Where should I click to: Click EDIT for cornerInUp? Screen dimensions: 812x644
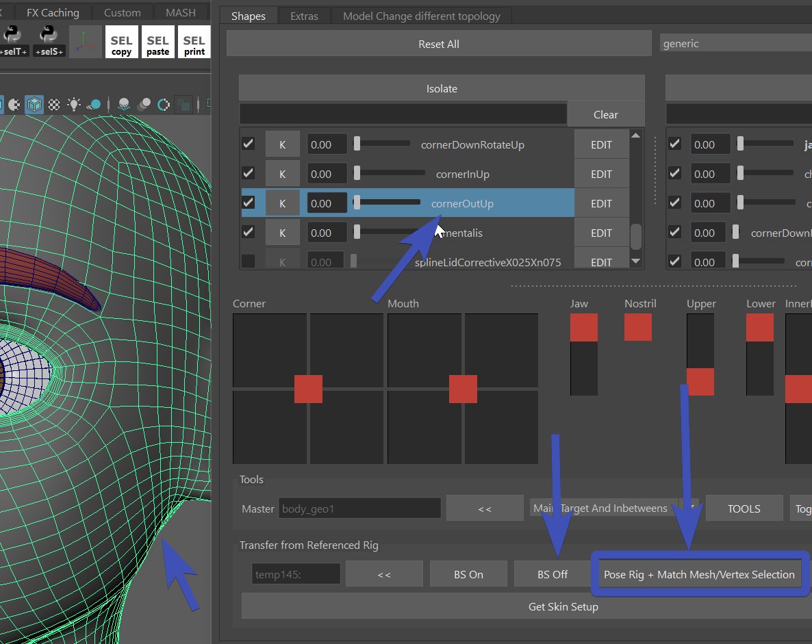click(602, 175)
